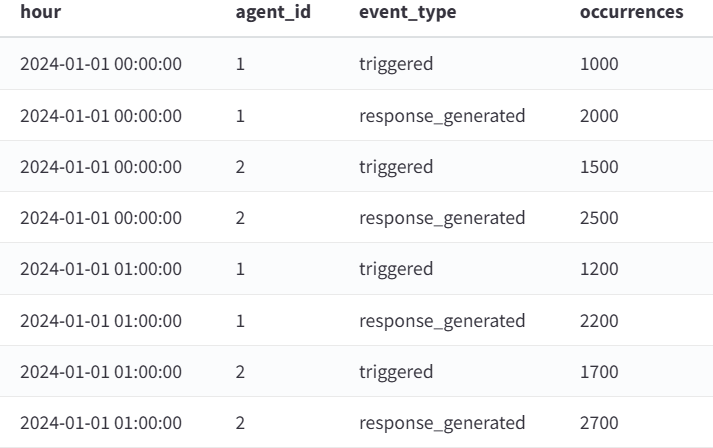Select the cell with occurrences 1500

click(599, 166)
